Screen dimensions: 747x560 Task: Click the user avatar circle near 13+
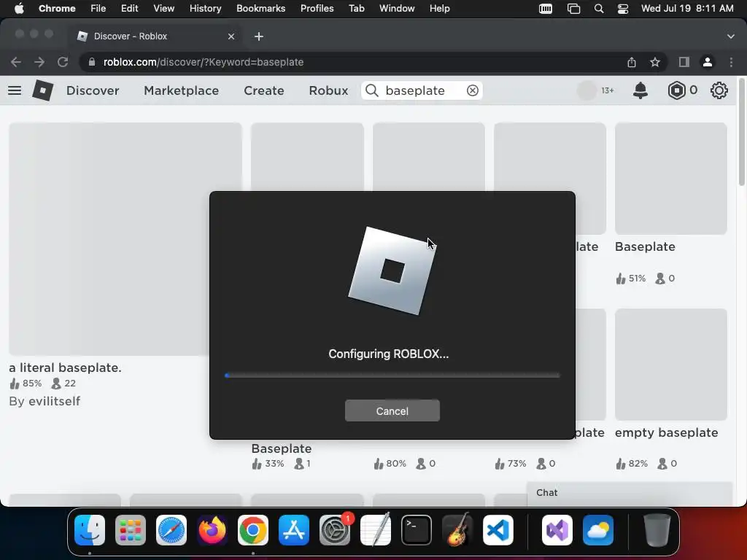587,90
